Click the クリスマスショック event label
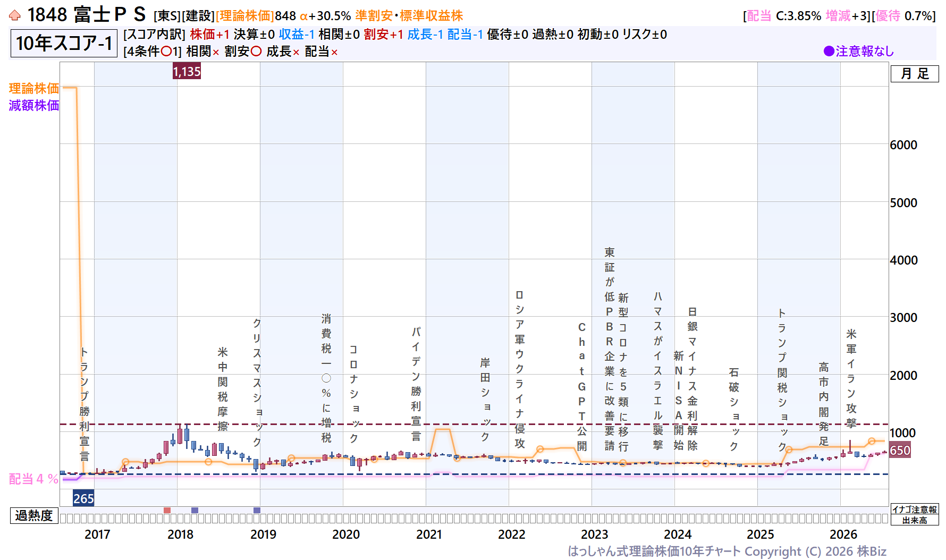Viewport: 946px width, 560px height. point(257,382)
